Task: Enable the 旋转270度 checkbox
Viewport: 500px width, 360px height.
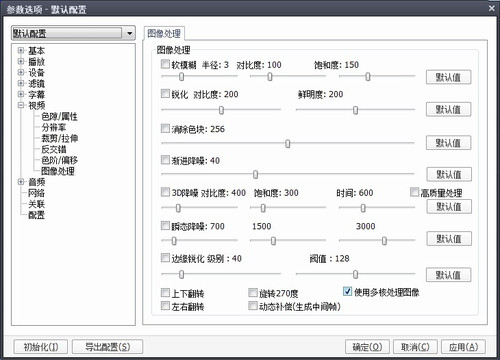Action: [x=253, y=293]
